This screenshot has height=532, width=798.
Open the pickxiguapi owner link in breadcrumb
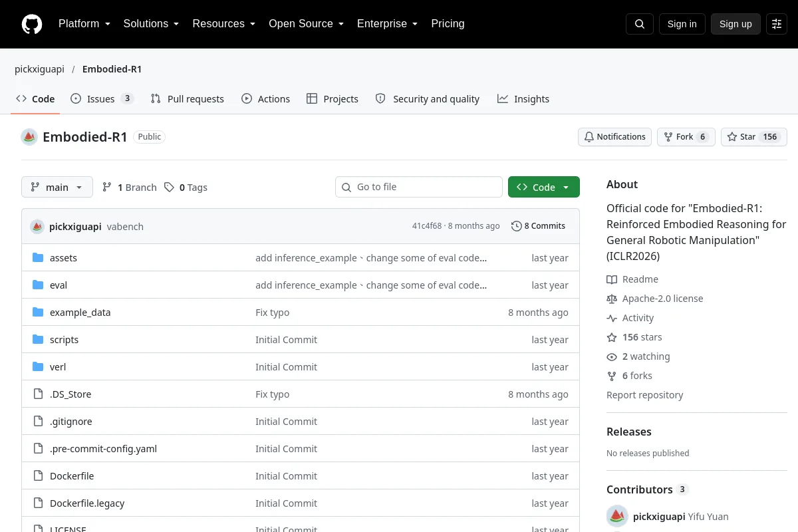click(39, 69)
